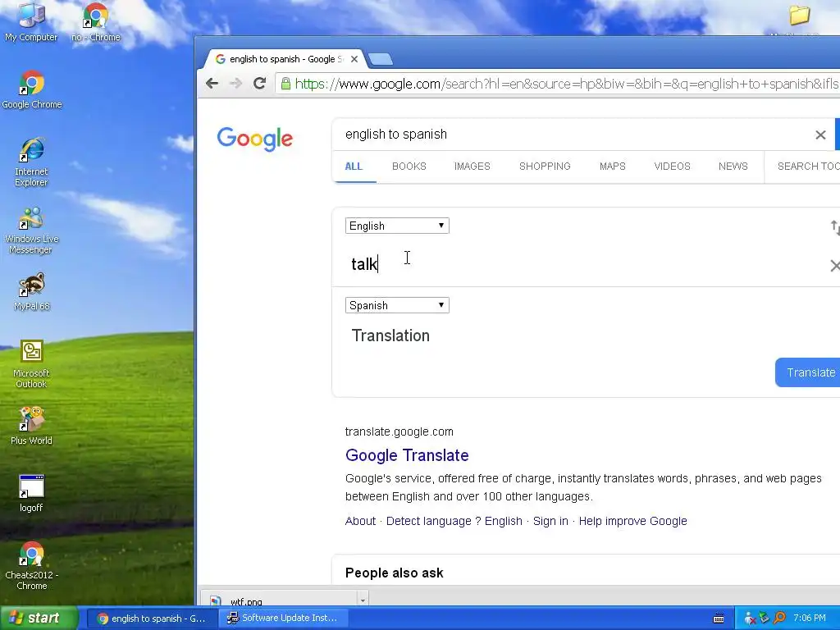Screen dimensions: 840x630
Task: Open My Computer desktop icon
Action: [31, 22]
